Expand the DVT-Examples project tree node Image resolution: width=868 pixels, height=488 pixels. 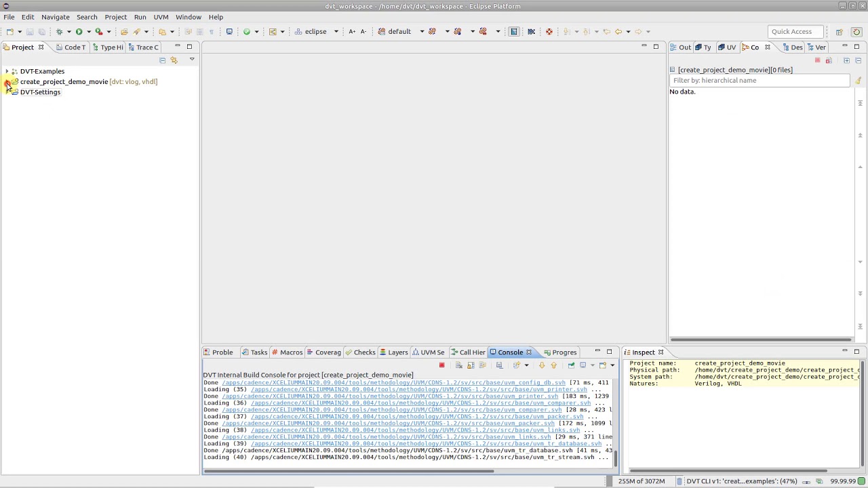[x=7, y=71]
